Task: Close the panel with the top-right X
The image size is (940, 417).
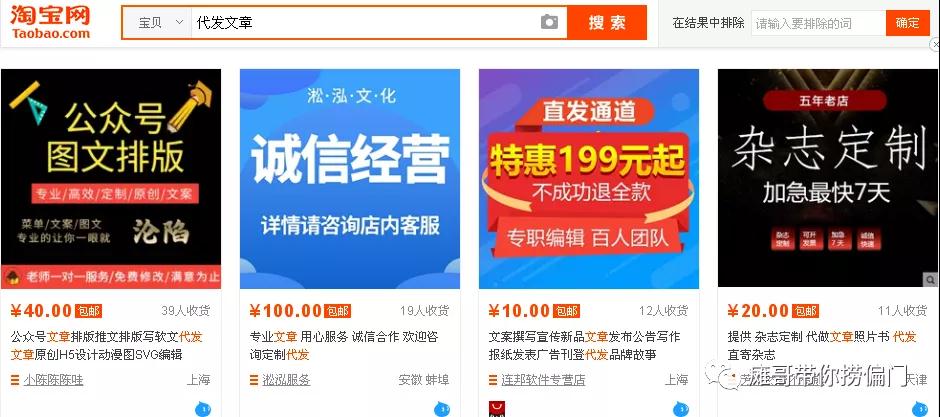Action: pos(935,45)
